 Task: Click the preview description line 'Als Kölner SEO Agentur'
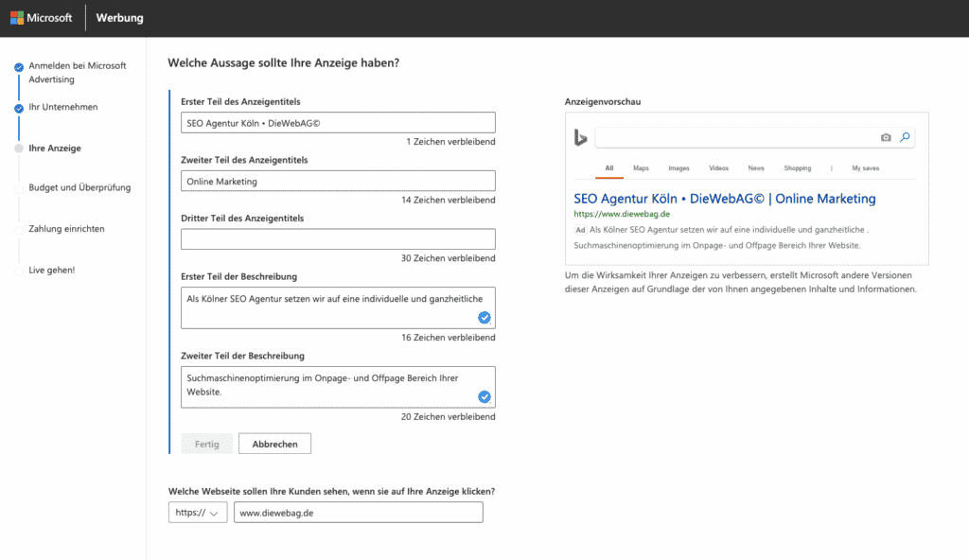click(x=729, y=230)
